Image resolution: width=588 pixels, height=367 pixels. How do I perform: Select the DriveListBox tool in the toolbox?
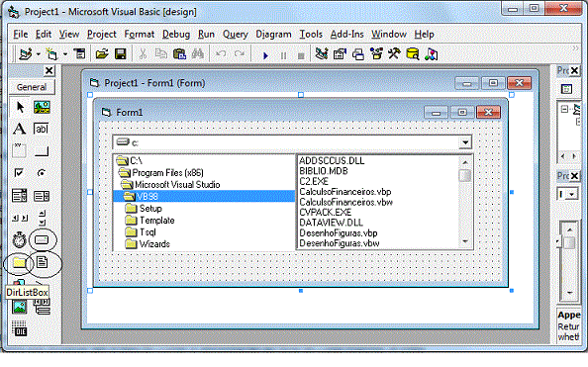tap(42, 239)
